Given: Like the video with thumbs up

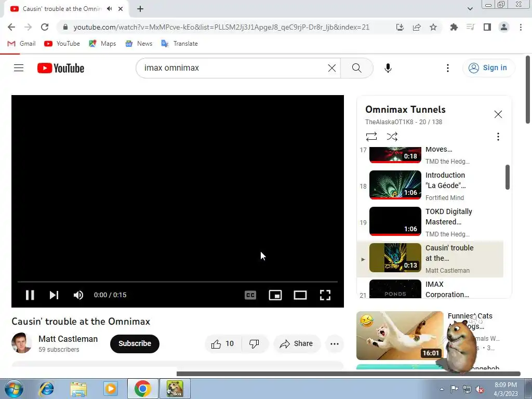Looking at the screenshot, I should click(x=223, y=344).
